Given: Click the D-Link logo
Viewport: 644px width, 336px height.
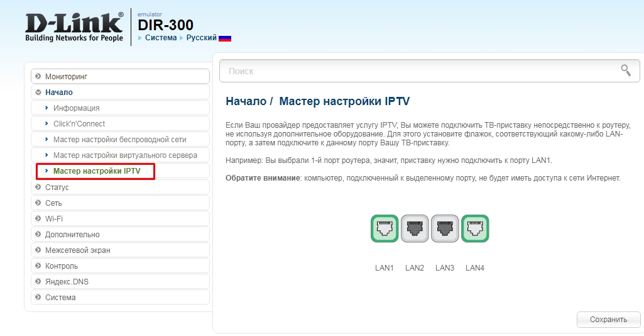Looking at the screenshot, I should [x=74, y=26].
